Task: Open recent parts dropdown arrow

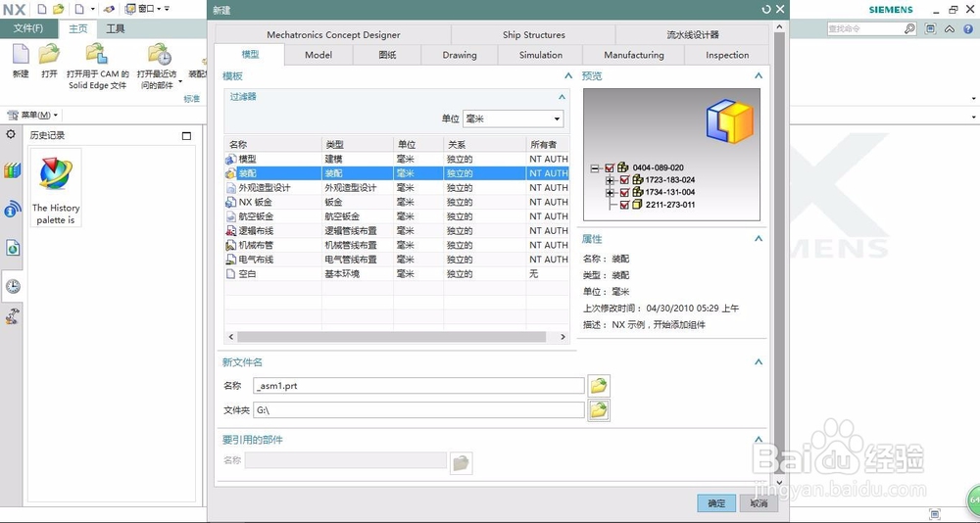Action: [180, 81]
